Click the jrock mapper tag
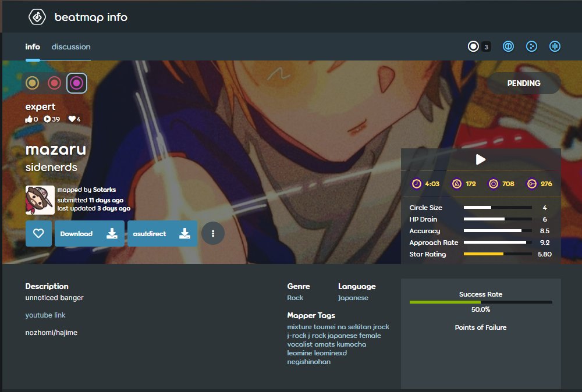Viewport: 582px width, 392px height. point(381,327)
